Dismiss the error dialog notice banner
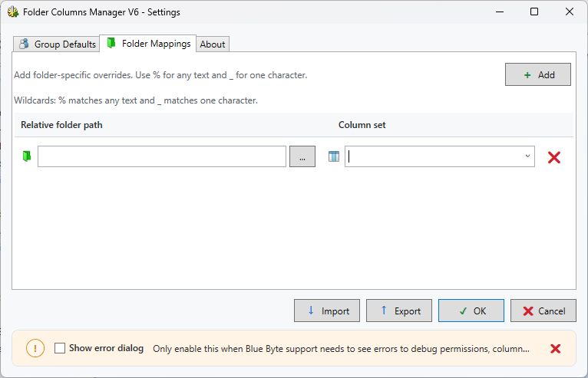The height and width of the screenshot is (378, 588). click(555, 349)
